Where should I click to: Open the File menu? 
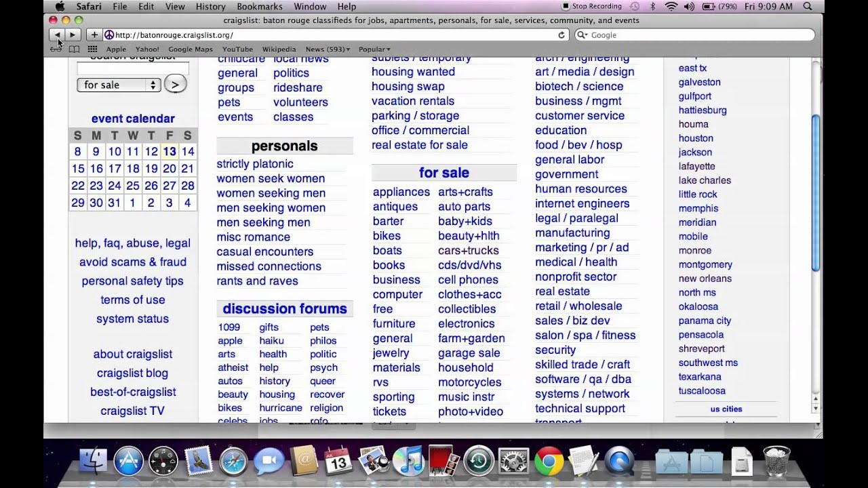coord(120,6)
